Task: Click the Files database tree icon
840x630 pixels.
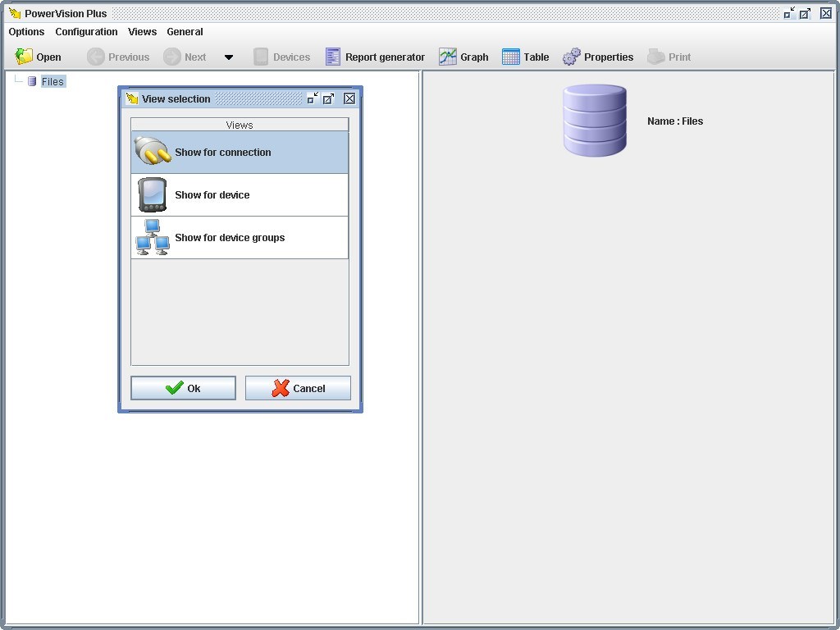Action: point(32,81)
